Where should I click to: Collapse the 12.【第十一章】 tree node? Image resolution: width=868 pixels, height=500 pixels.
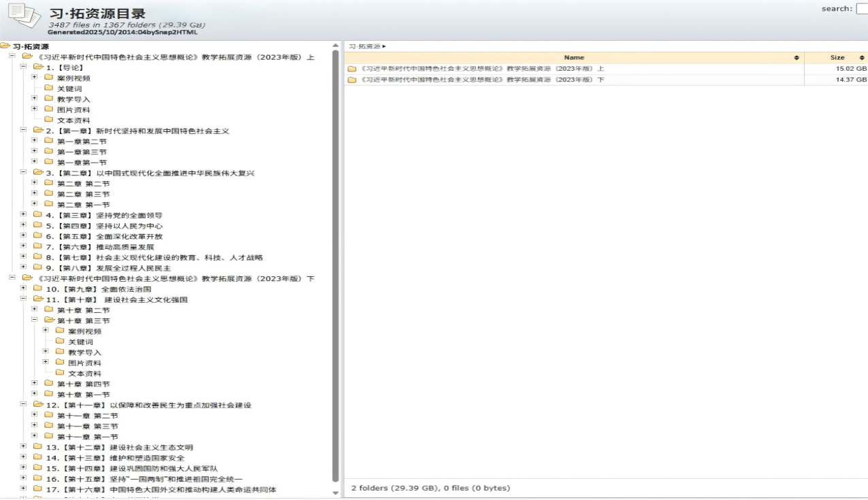[x=23, y=405]
